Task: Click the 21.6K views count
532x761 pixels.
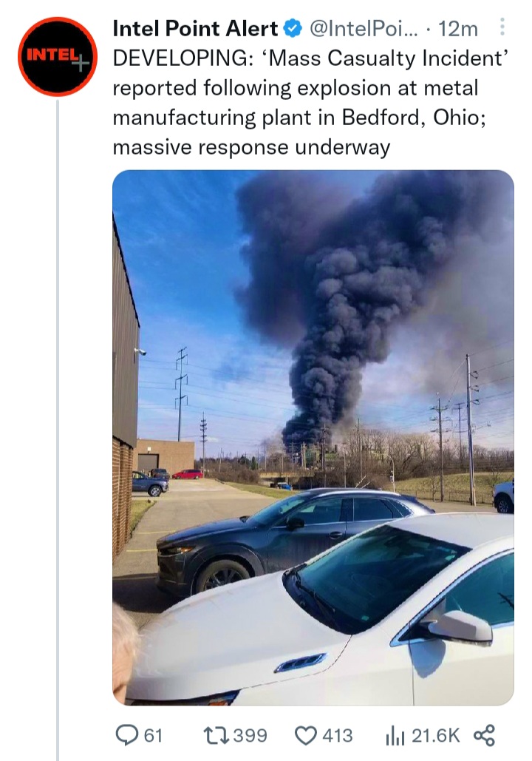Action: [435, 735]
